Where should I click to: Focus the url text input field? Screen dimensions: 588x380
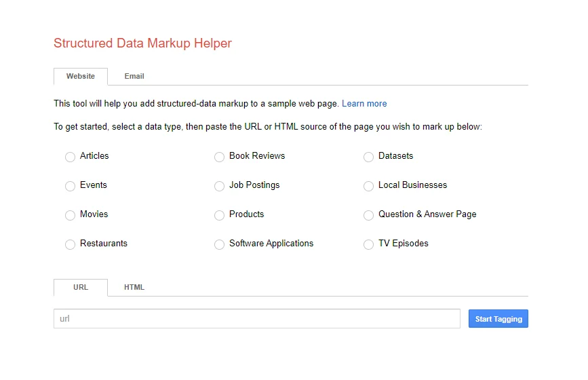pos(256,319)
